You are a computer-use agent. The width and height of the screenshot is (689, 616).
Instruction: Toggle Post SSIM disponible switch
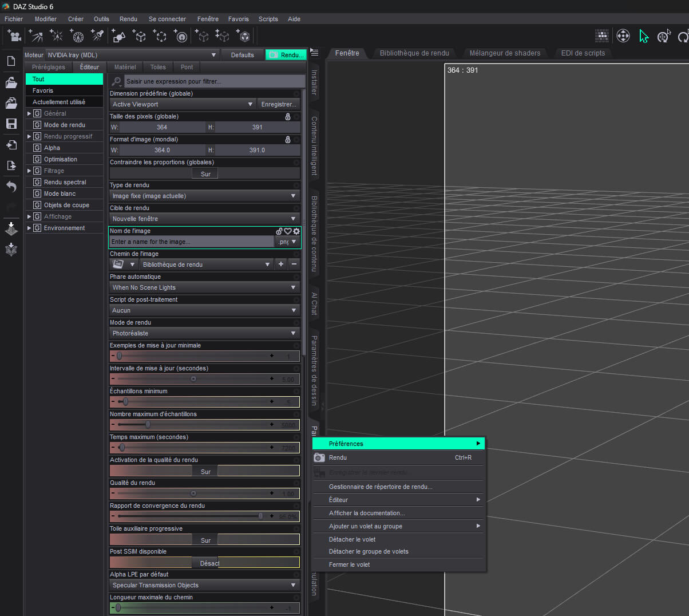205,563
